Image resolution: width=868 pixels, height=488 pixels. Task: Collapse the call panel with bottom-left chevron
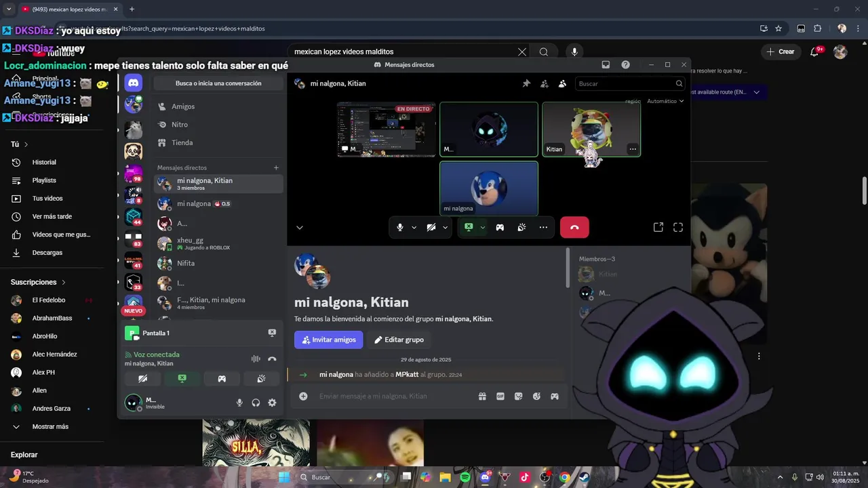click(x=300, y=228)
